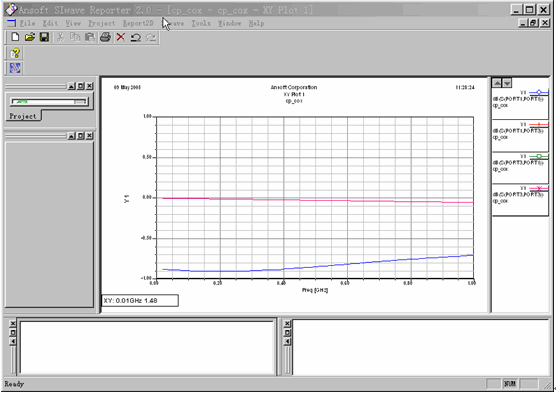Click the progress bar in the project panel

click(x=49, y=102)
